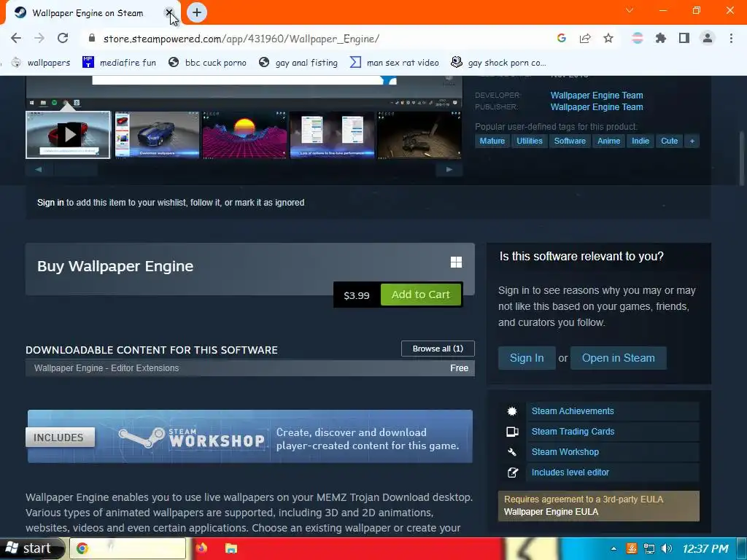Bookmark this page with the star icon
Screen dimensions: 747x560
click(608, 38)
